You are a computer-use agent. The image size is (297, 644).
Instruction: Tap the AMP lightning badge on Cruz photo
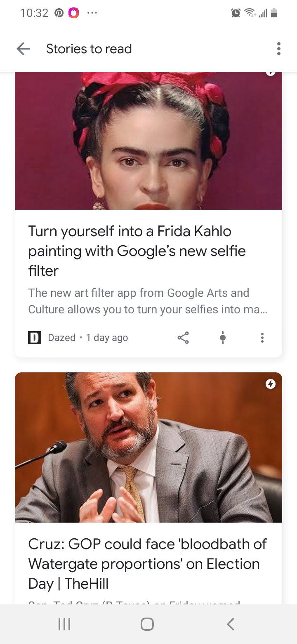coord(271,384)
